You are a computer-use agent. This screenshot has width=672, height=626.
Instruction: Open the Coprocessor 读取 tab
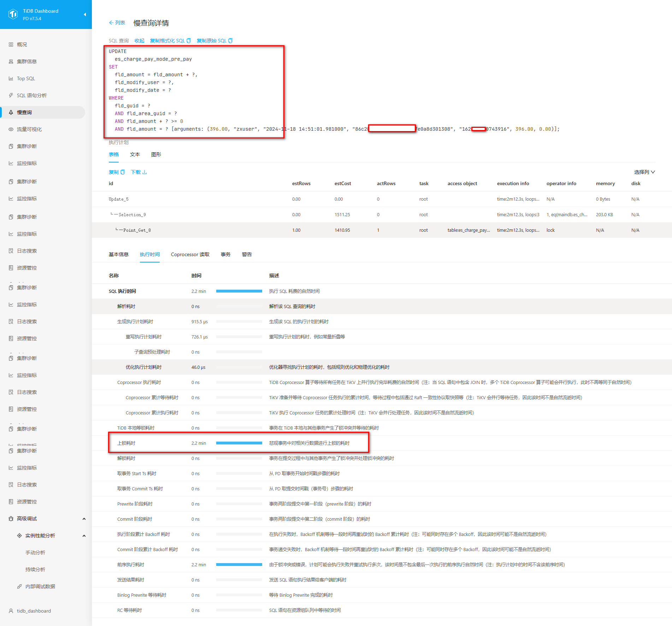point(190,254)
